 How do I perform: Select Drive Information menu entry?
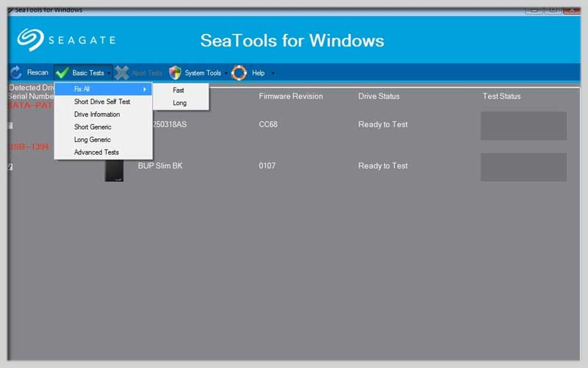pyautogui.click(x=104, y=115)
